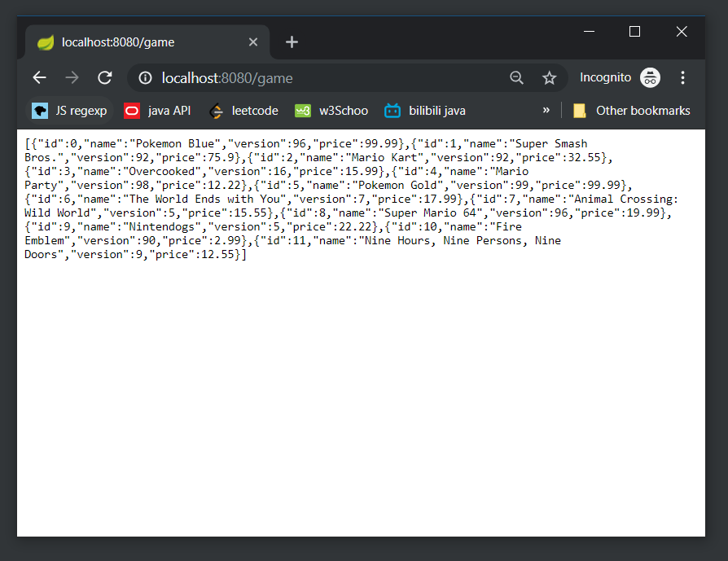
Task: Expand hidden bookmarks with double chevron
Action: tap(546, 110)
